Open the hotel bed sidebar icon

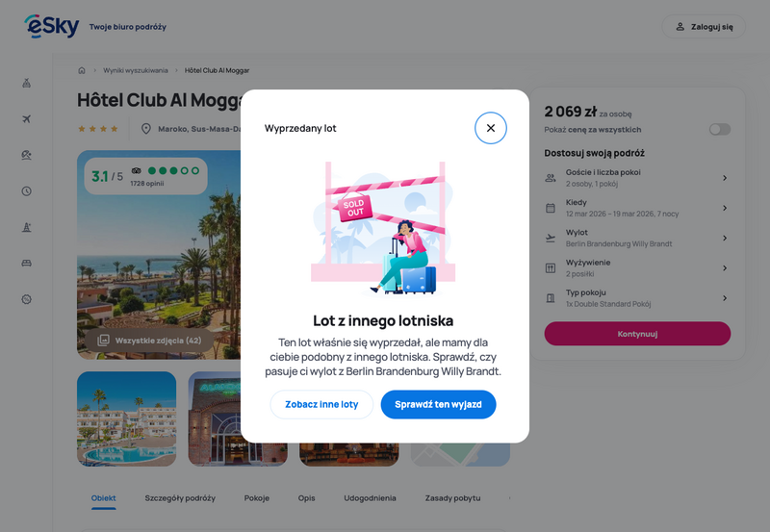click(x=27, y=263)
